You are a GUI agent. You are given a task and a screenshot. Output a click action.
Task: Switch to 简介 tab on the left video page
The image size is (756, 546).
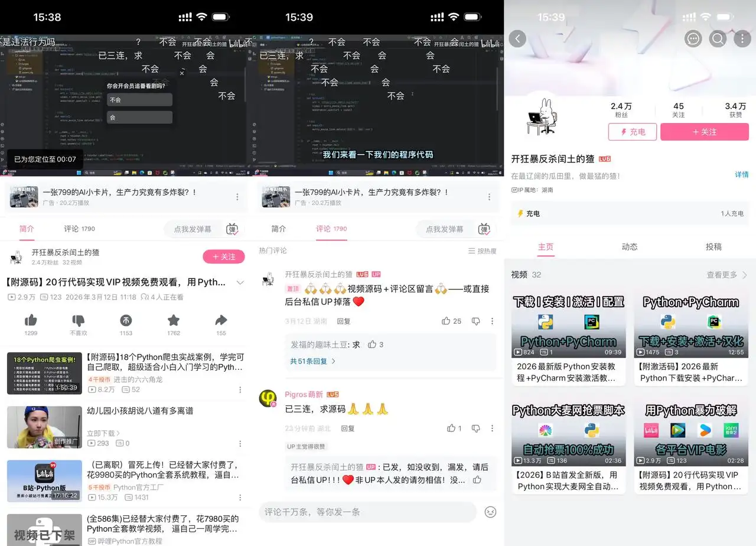click(27, 229)
